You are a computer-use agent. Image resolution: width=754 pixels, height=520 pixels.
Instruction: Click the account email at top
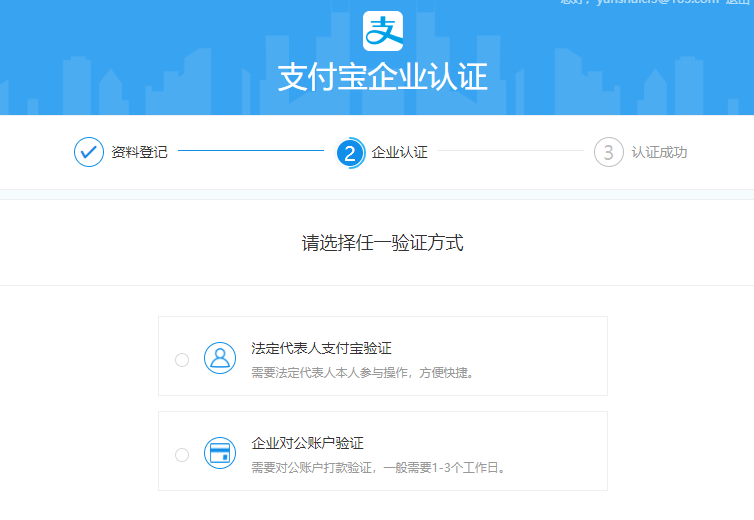click(657, 2)
